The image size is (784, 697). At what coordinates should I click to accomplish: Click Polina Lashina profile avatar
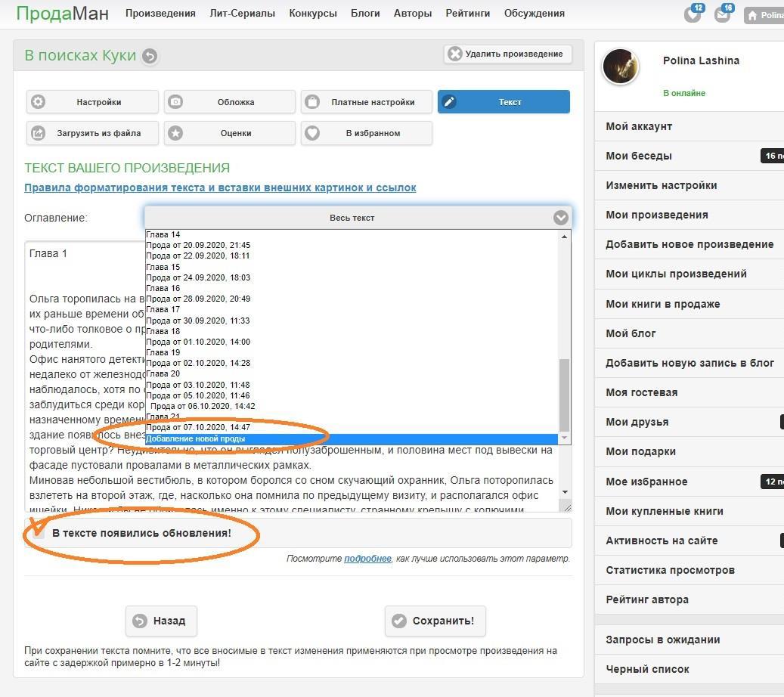click(x=620, y=68)
